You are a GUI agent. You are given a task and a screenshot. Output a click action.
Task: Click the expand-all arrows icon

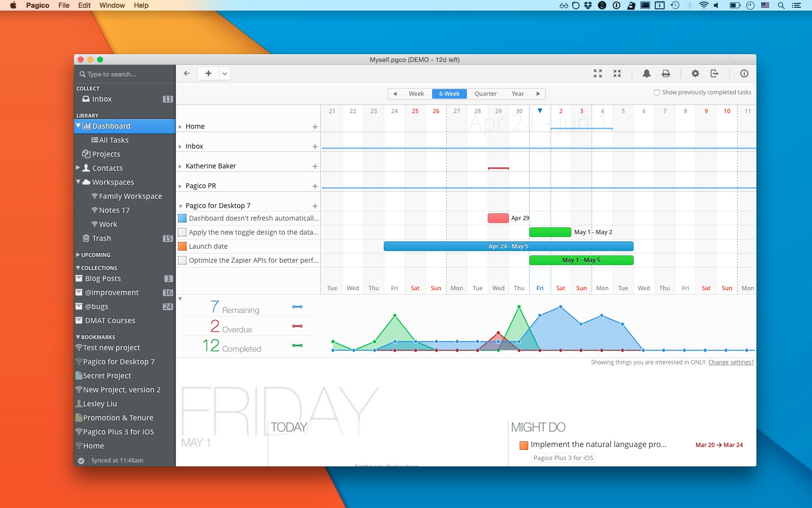tap(598, 74)
